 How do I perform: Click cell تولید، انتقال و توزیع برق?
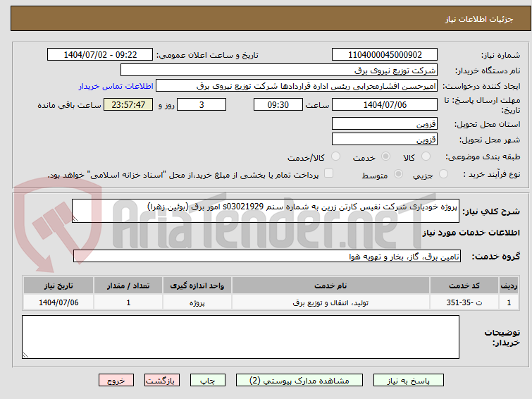[330, 302]
